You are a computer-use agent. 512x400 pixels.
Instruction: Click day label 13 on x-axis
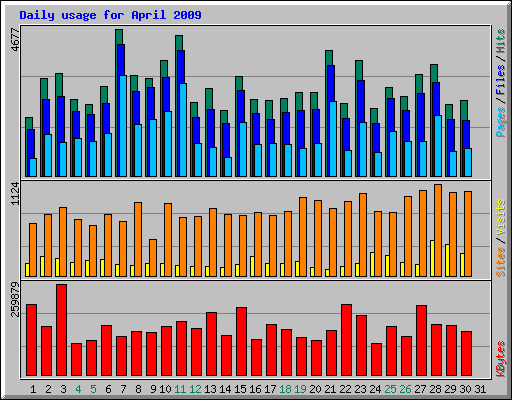click(210, 389)
